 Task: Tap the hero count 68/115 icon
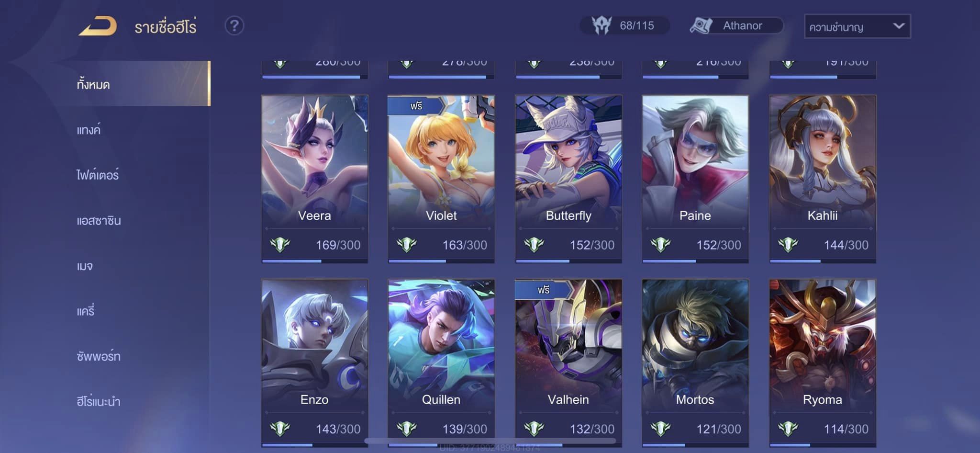click(x=602, y=25)
